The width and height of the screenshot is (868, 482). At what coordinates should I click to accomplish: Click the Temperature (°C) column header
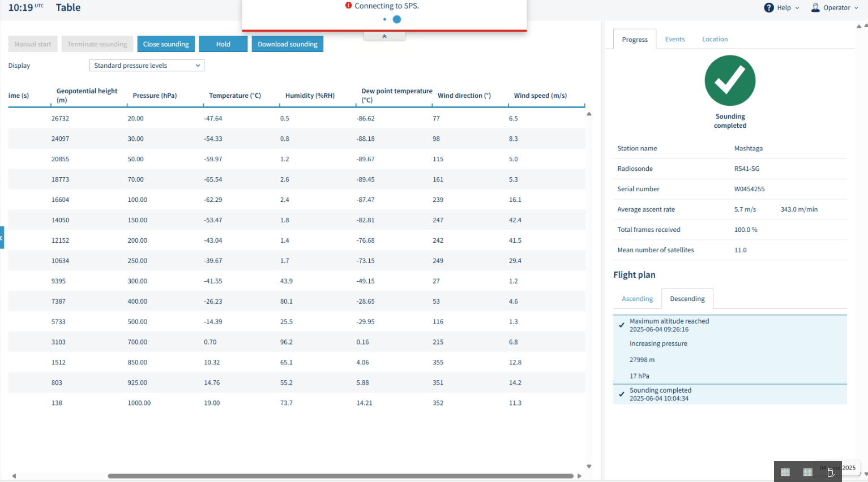[x=235, y=96]
